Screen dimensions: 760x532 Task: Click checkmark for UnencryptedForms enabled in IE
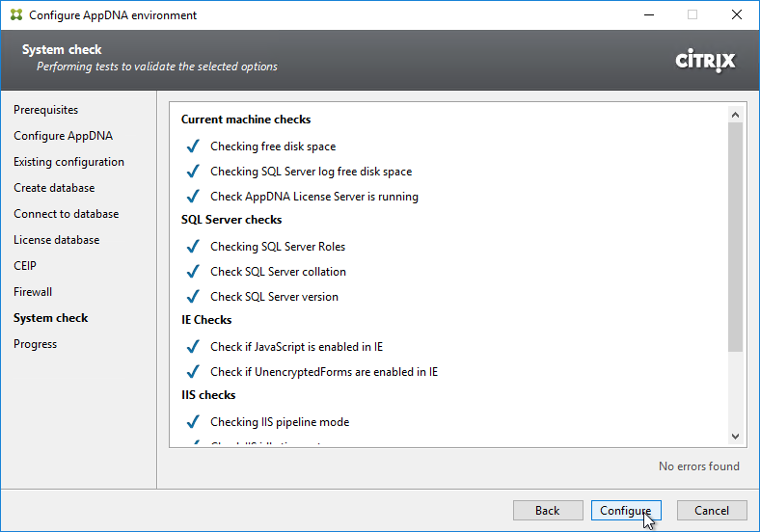pos(193,372)
